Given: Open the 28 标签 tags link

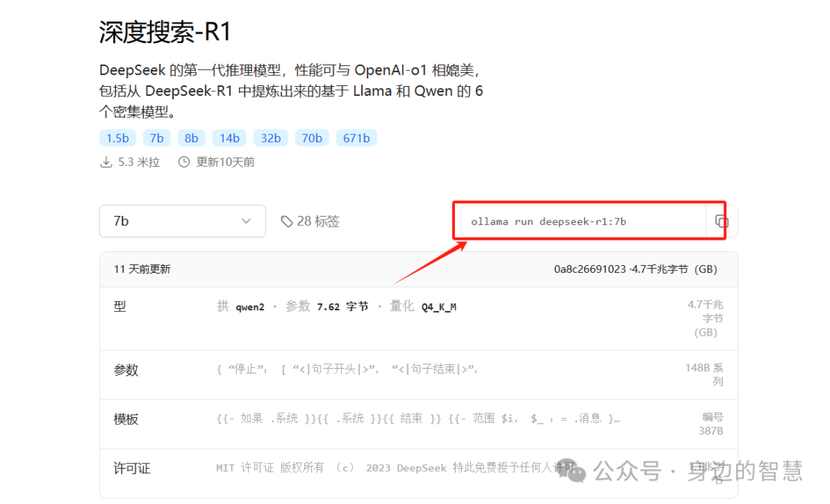Looking at the screenshot, I should (310, 221).
